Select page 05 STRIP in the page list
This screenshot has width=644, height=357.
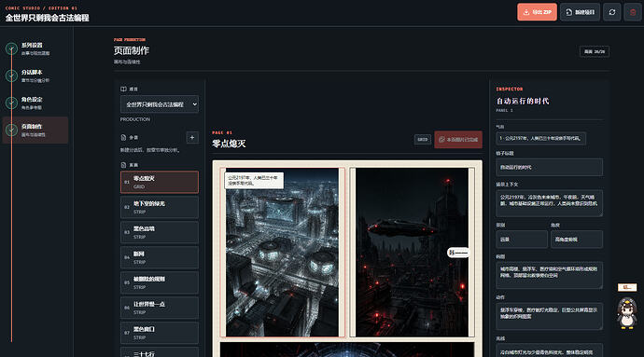pyautogui.click(x=160, y=282)
